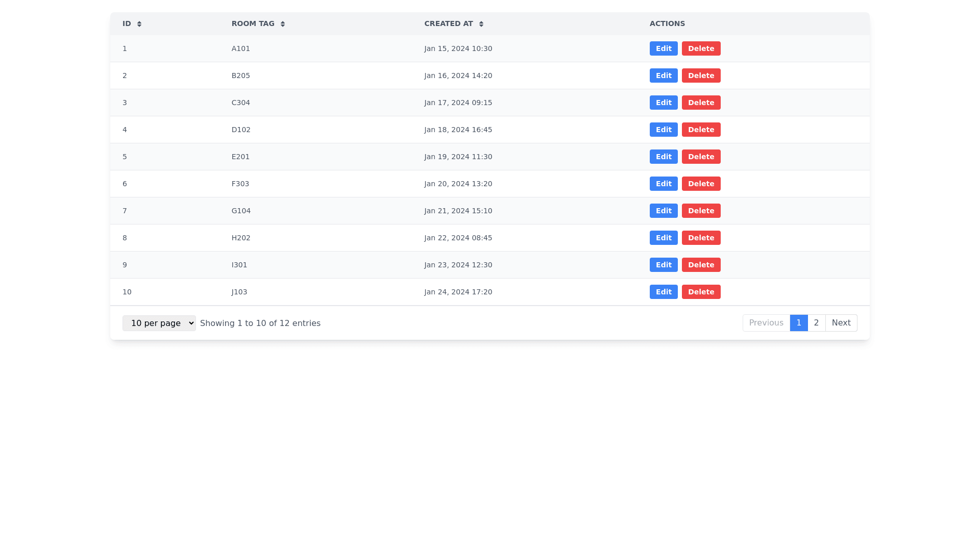980x551 pixels.
Task: Click the Room Tag column header
Action: (253, 24)
